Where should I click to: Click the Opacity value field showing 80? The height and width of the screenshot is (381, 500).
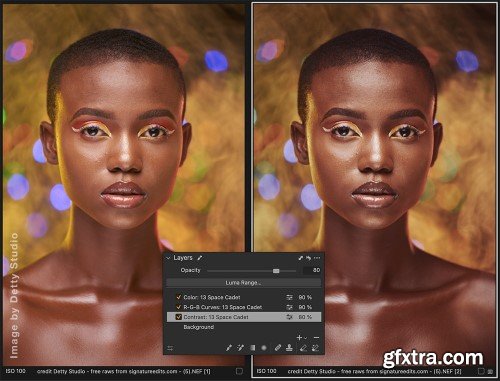pos(312,270)
